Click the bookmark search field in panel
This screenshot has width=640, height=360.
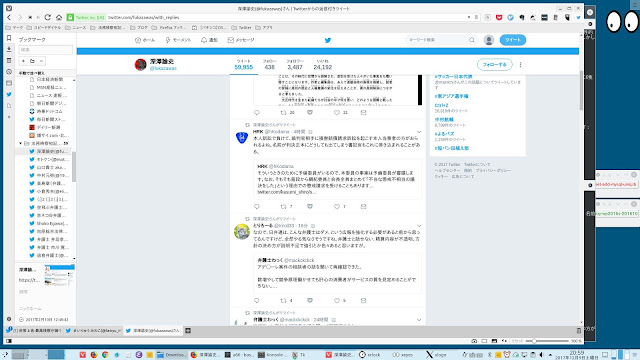click(x=45, y=50)
